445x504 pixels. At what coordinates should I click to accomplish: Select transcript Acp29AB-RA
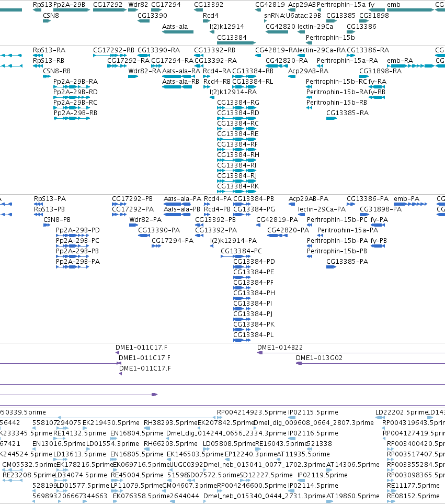click(308, 71)
